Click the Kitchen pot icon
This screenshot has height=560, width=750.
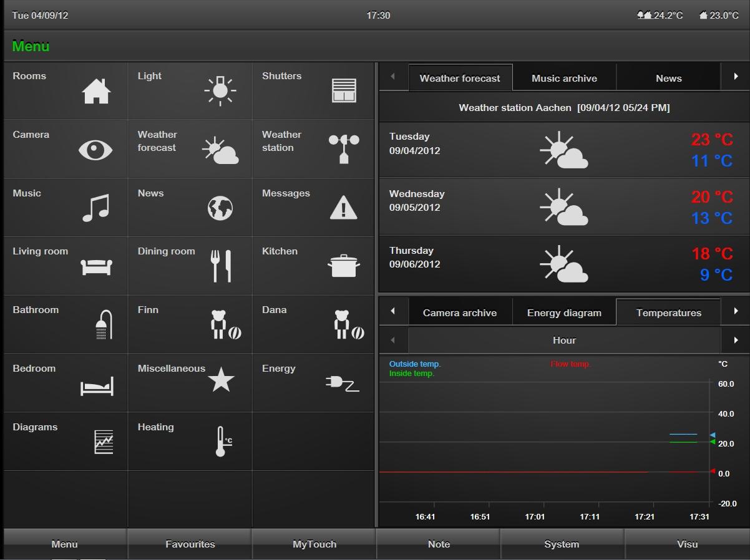pos(344,266)
